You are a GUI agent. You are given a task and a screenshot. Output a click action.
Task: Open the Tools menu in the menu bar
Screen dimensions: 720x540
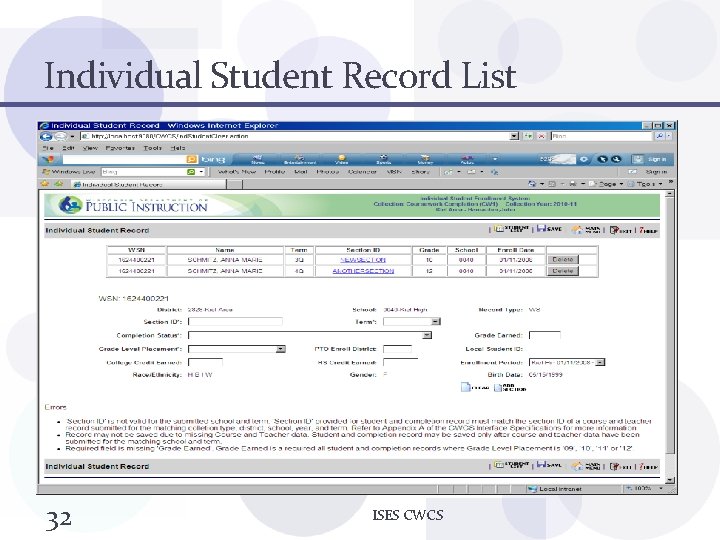coord(152,148)
